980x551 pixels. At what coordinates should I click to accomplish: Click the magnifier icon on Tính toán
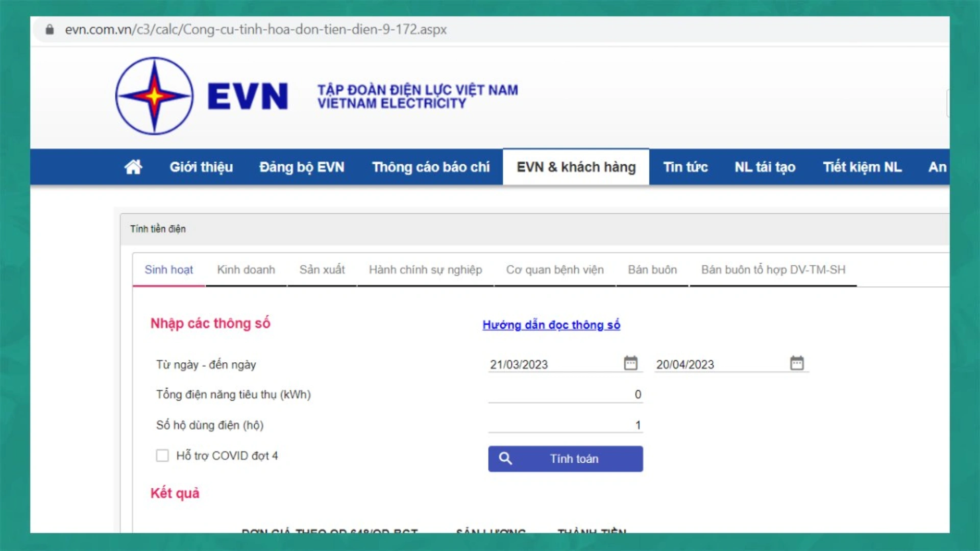tap(505, 459)
